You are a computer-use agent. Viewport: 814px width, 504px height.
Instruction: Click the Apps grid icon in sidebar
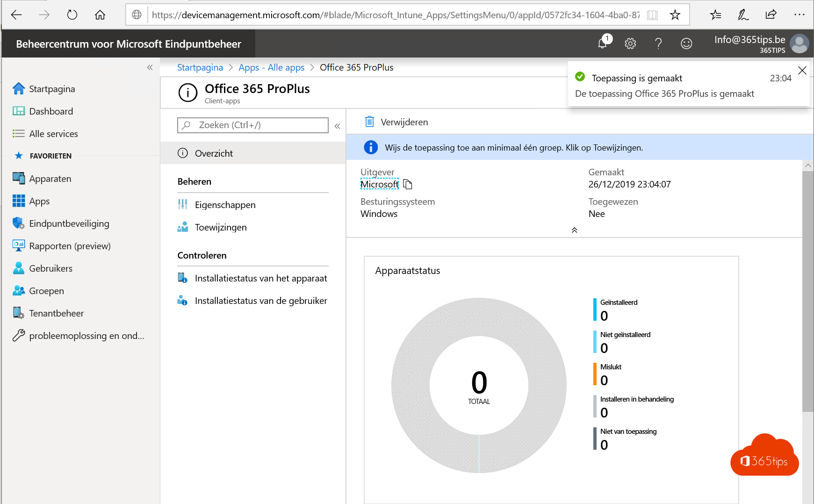[x=19, y=201]
